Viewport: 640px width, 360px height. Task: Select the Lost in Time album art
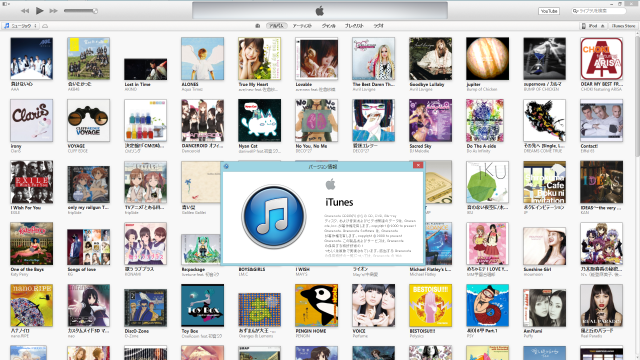click(146, 69)
